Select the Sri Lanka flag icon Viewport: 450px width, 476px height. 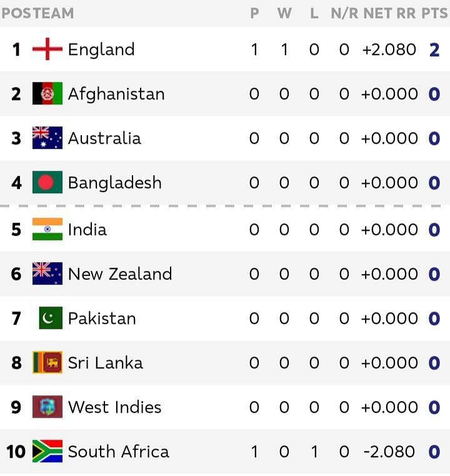(47, 362)
